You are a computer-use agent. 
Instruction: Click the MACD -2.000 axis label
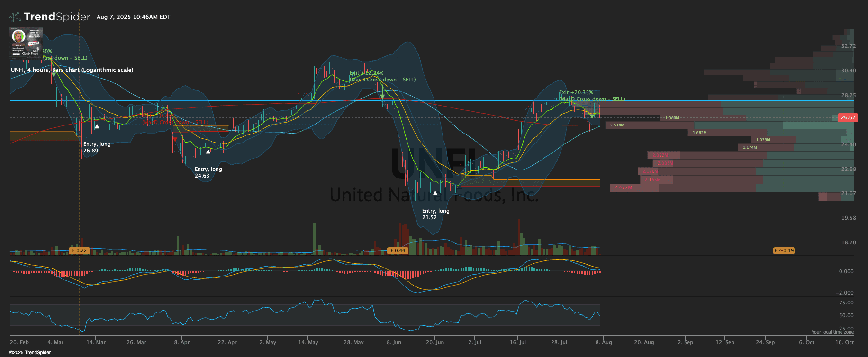(845, 293)
